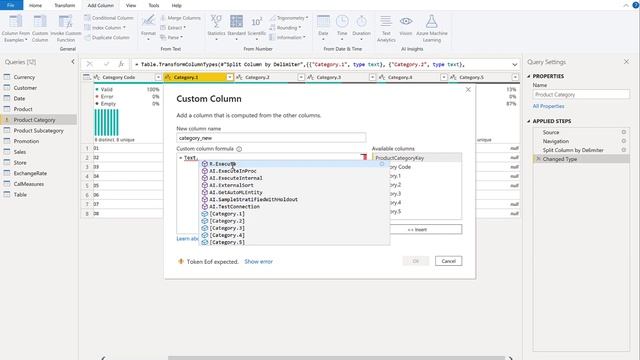Open the Category.1 column filter dropdown
Screen dimensions: 640x360
pyautogui.click(x=230, y=77)
